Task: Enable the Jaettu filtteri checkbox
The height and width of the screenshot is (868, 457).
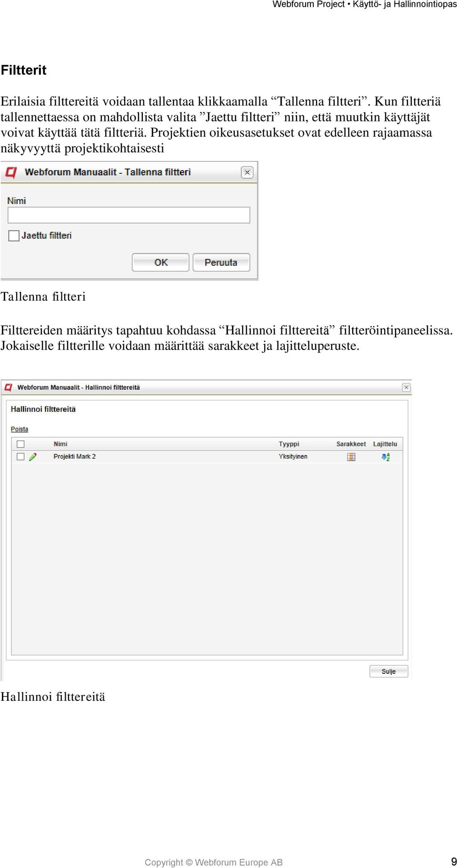Action: point(14,236)
